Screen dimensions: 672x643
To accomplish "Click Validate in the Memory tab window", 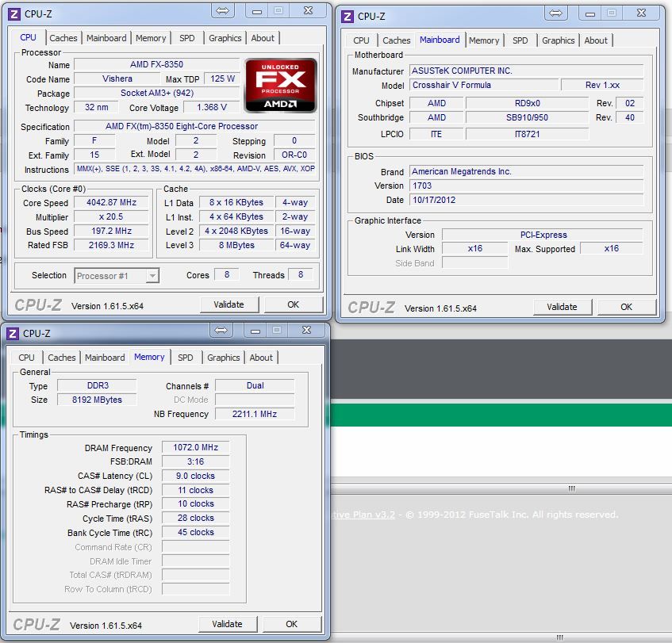I will coord(228,624).
